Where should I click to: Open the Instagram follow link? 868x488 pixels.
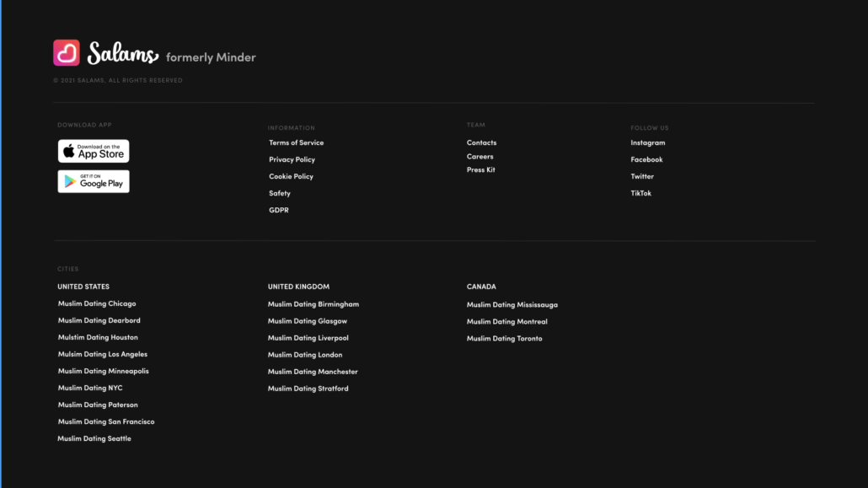tap(647, 142)
